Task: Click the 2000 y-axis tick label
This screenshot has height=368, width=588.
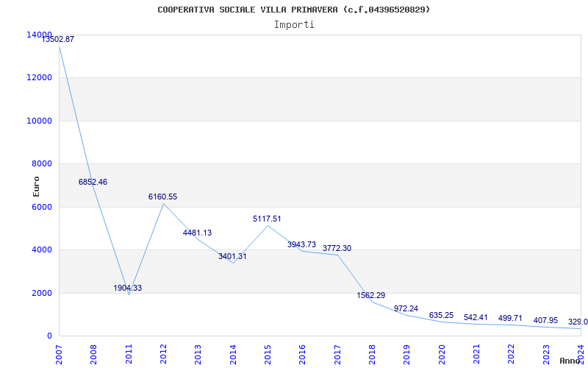Action: tap(42, 293)
